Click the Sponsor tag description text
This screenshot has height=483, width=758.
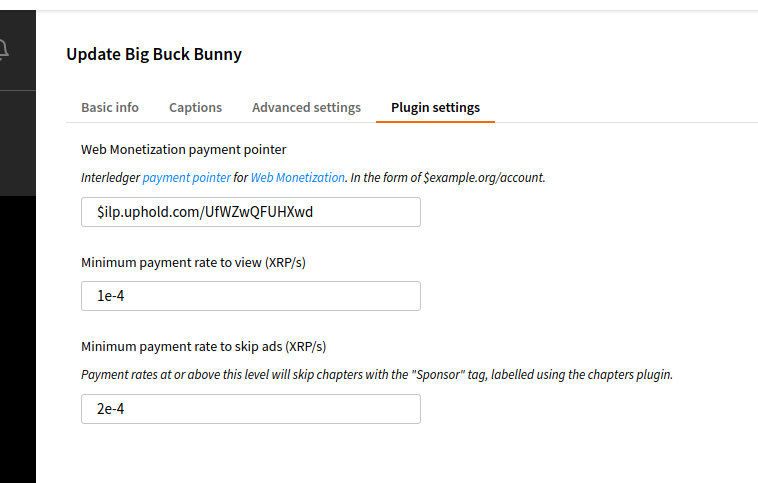377,375
